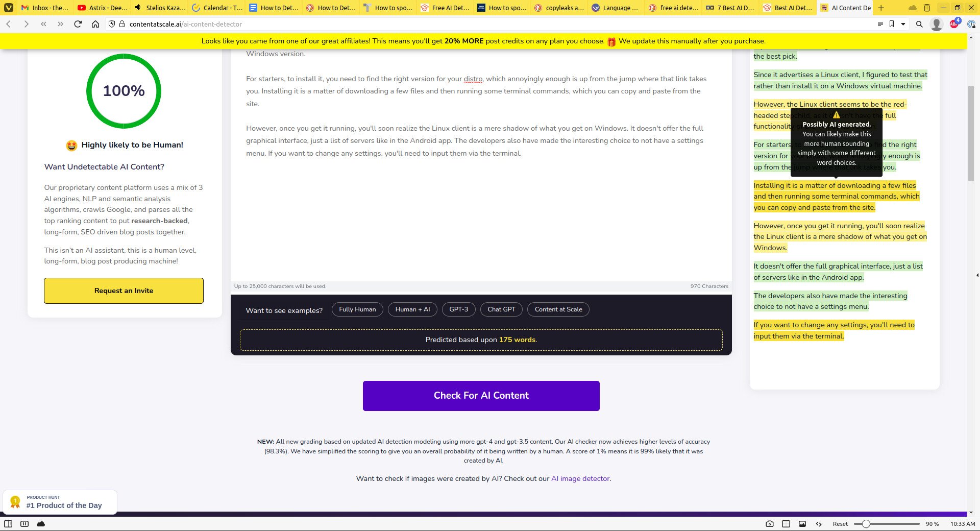Open the user profile avatar
Image resolution: width=980 pixels, height=531 pixels.
936,24
